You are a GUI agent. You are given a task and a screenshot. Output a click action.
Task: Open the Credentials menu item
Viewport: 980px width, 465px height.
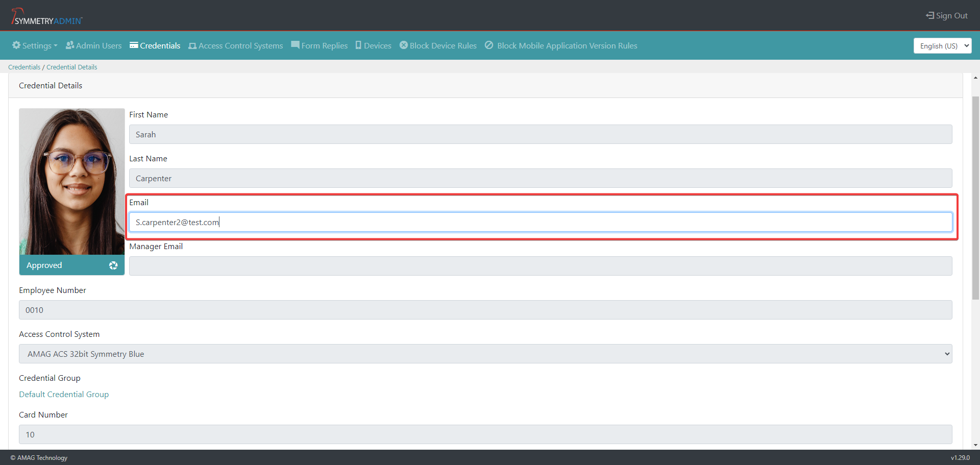(155, 45)
